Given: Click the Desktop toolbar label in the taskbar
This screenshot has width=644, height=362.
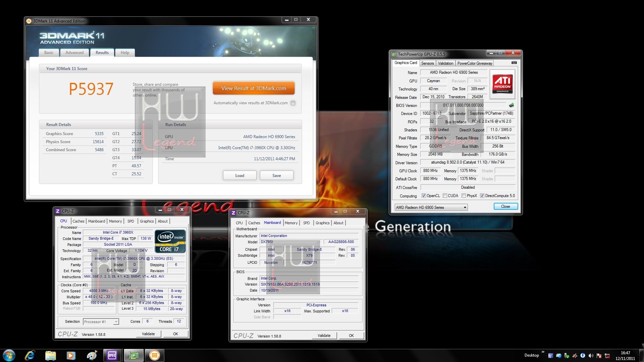Looking at the screenshot, I should pos(531,355).
